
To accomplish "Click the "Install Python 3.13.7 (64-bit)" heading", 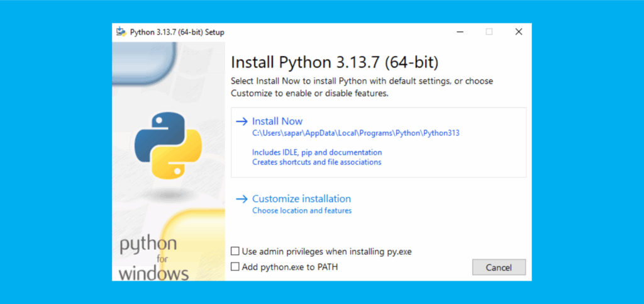I will [x=335, y=62].
